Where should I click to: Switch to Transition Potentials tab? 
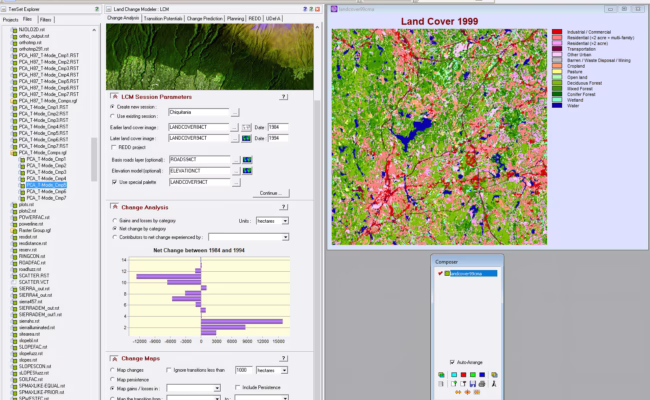pos(163,19)
